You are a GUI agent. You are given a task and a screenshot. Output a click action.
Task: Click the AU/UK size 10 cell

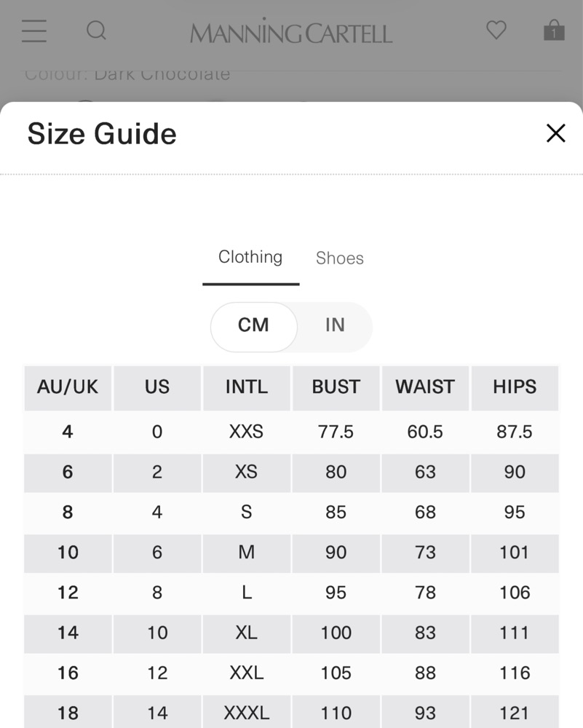pos(68,553)
